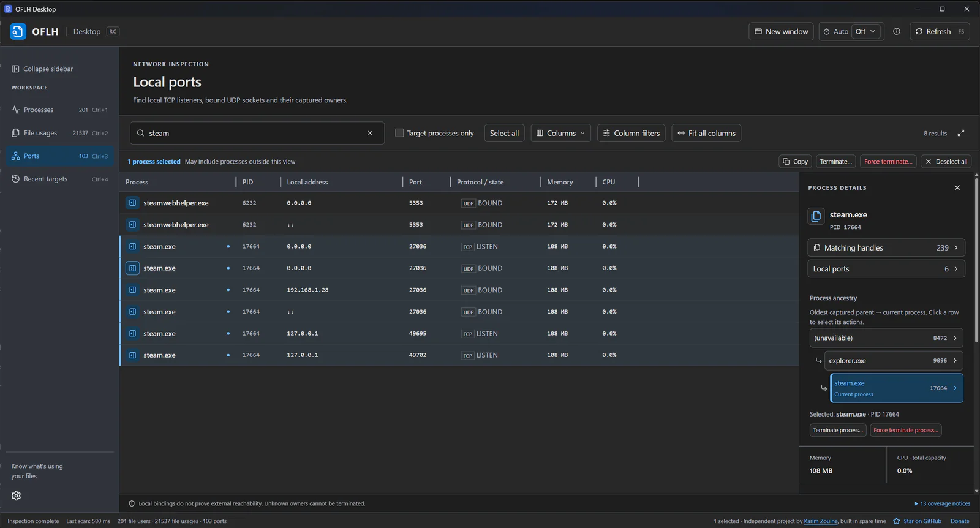Open the settings gear in sidebar
Screen dimensions: 980x528
pos(16,496)
